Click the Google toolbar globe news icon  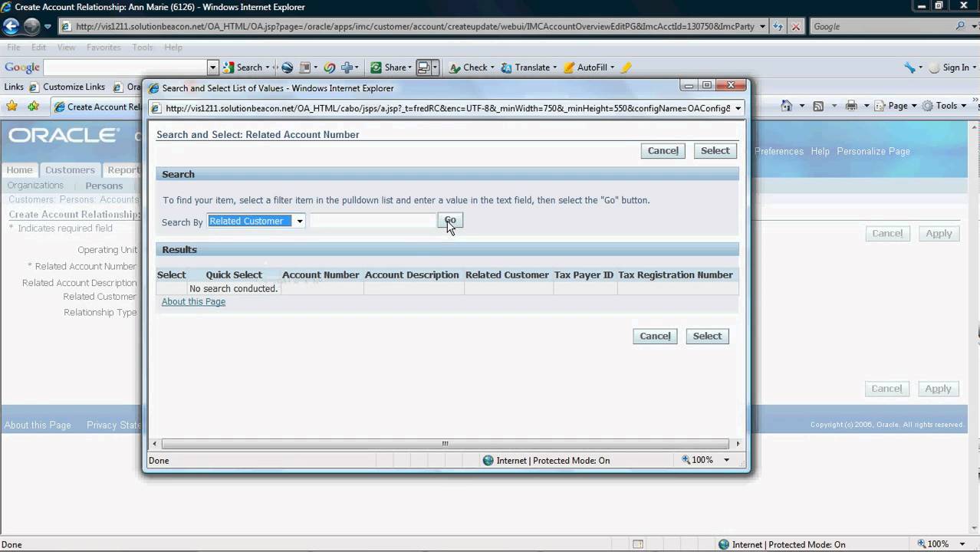288,67
